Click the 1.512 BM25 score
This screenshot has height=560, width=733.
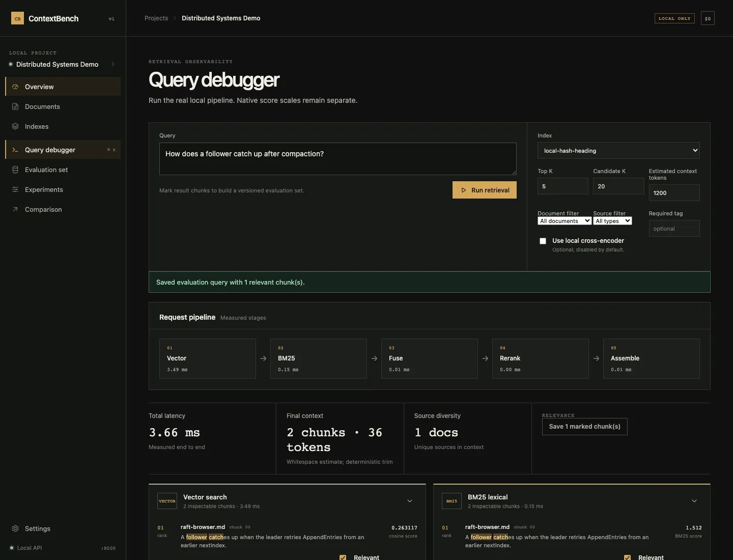click(x=693, y=528)
